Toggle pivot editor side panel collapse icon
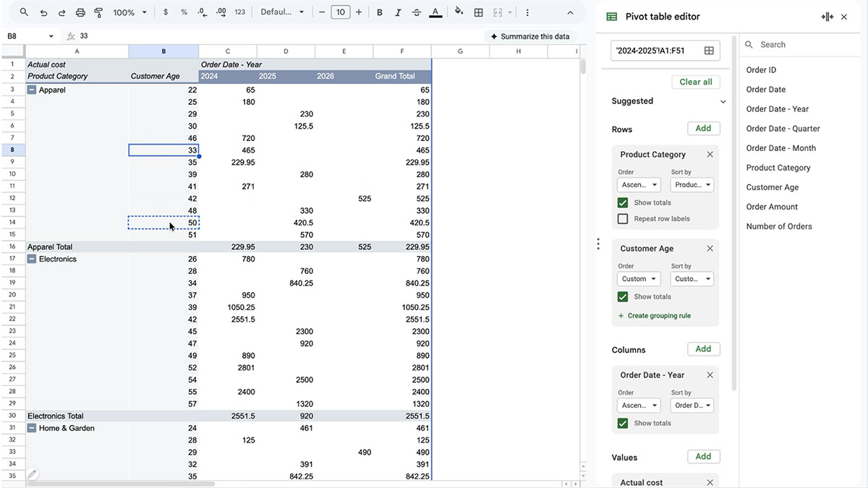This screenshot has width=868, height=488. (x=827, y=17)
